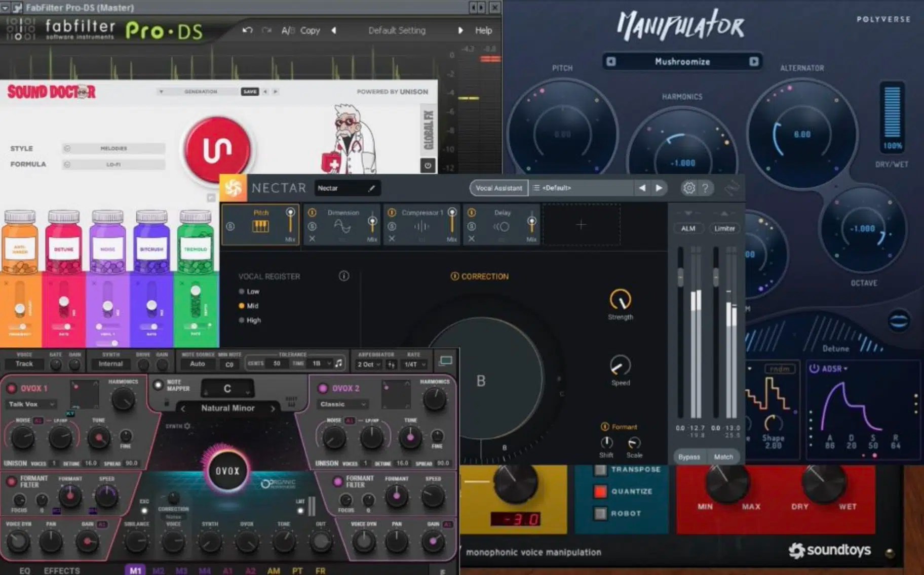Toggle Quantize in Soundtoys plugin
The height and width of the screenshot is (575, 924).
click(600, 491)
